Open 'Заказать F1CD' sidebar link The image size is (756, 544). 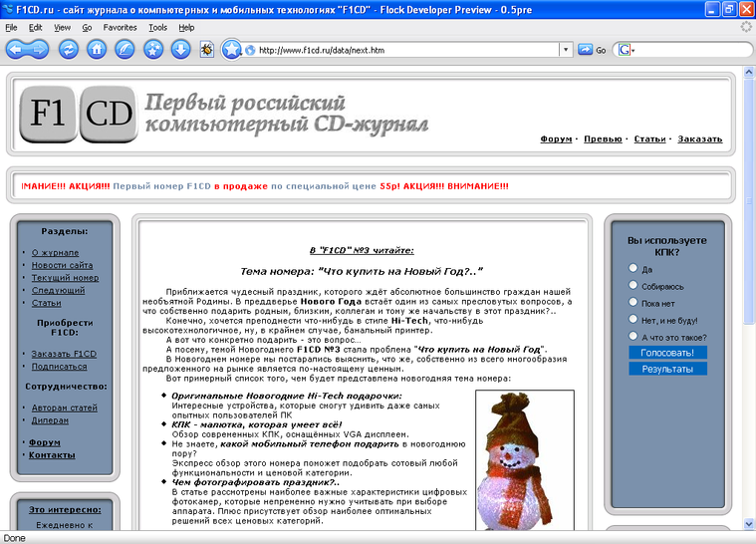[x=64, y=354]
